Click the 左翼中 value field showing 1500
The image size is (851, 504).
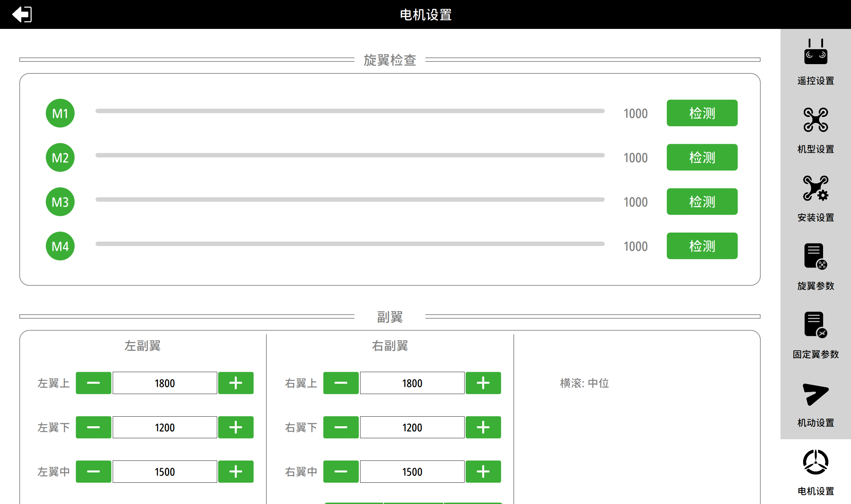[x=165, y=471]
